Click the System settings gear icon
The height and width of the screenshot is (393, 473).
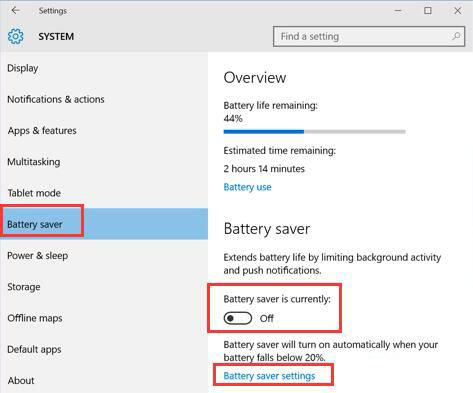point(16,36)
